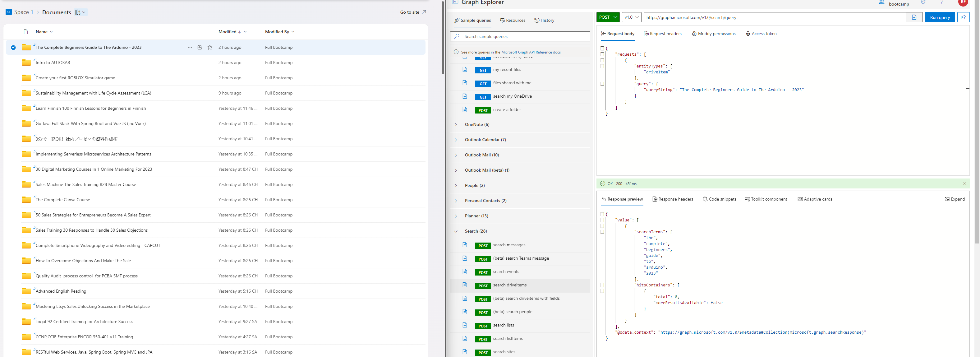Switch to the History tab

[545, 20]
